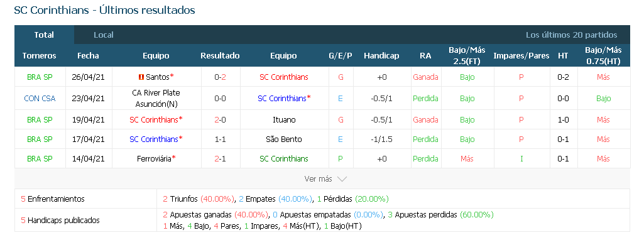Click the 1-1 result against São Bento
This screenshot has height=235, width=644.
220,139
